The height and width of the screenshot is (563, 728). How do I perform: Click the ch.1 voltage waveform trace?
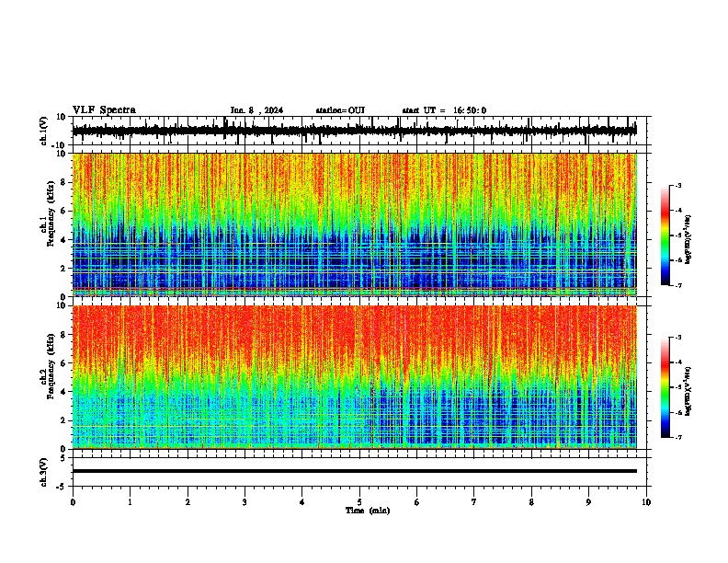pos(354,131)
